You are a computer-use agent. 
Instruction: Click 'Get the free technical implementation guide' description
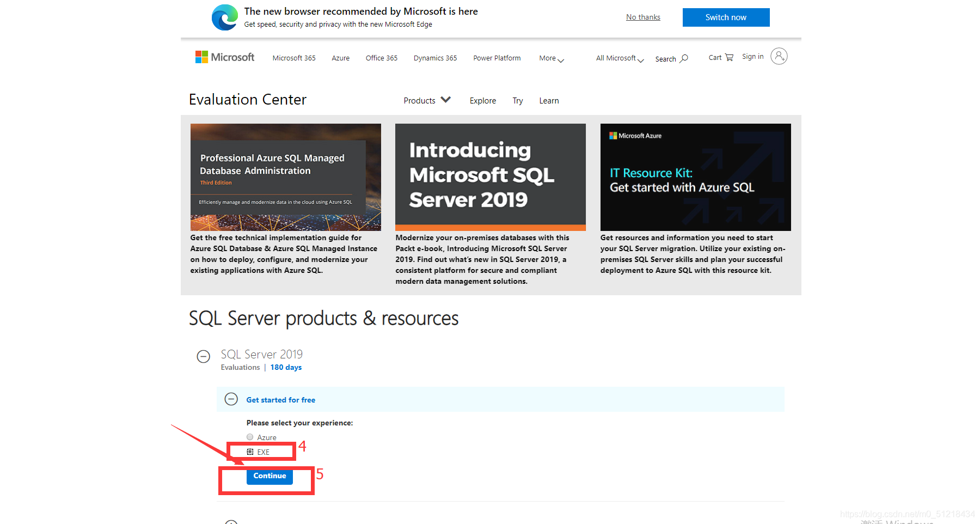click(284, 254)
